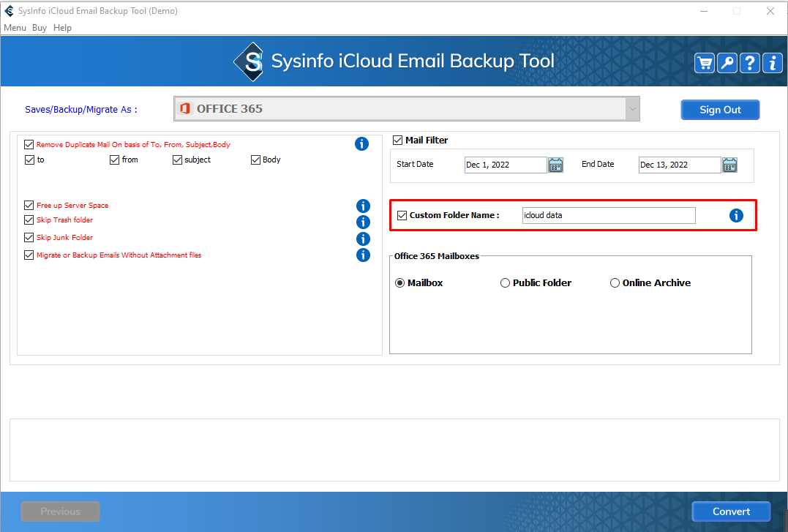
Task: Click the question mark help icon
Action: (750, 63)
